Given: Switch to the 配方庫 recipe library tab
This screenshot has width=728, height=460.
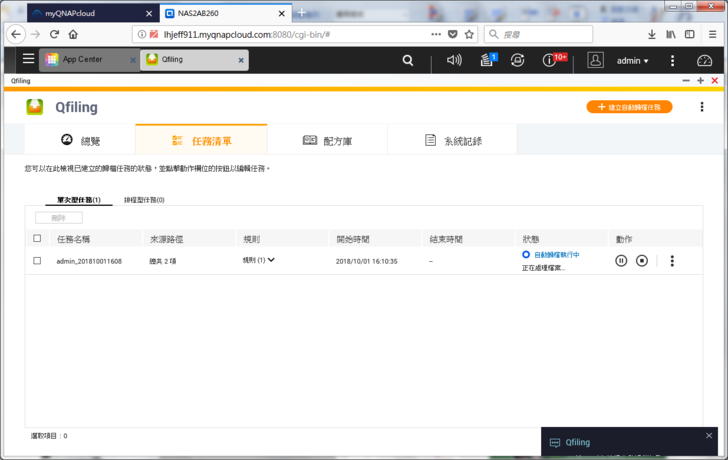Looking at the screenshot, I should 327,141.
